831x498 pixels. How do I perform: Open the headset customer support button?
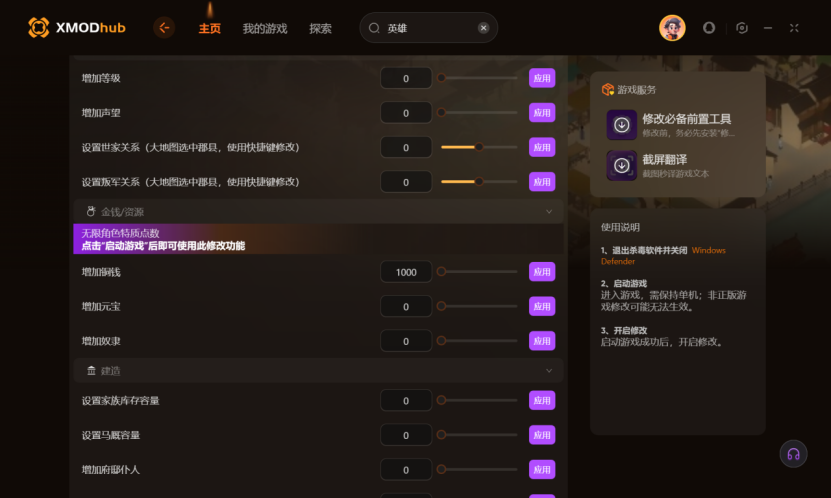point(793,454)
